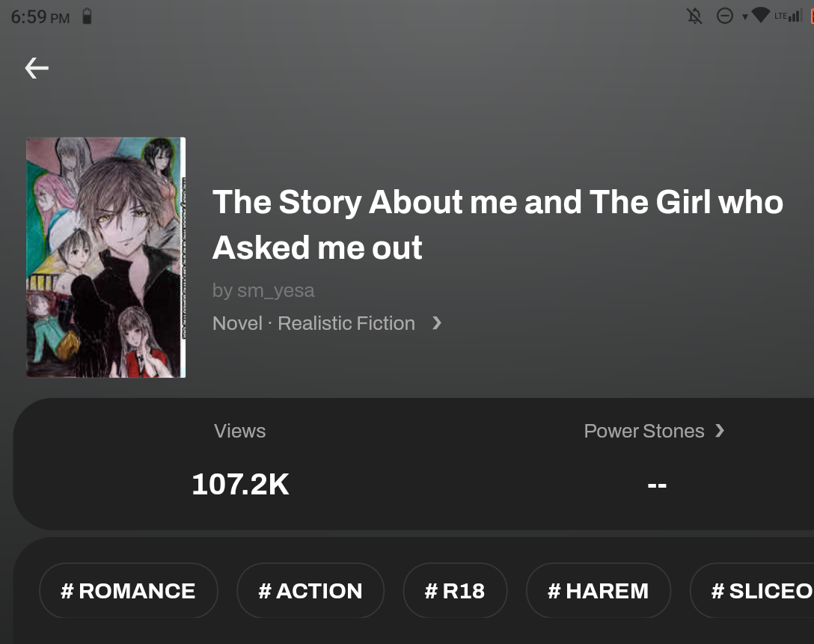Tap the LTE signal strength icon
The width and height of the screenshot is (814, 644).
point(788,16)
